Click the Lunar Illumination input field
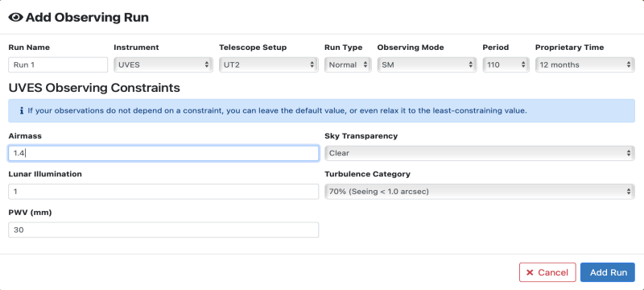Image resolution: width=644 pixels, height=290 pixels. point(163,192)
